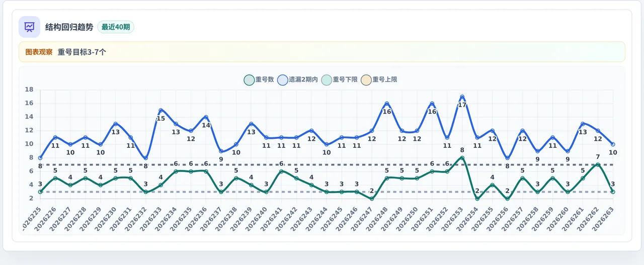Click the blue data point valued 15 at 2026233
644x265 pixels.
[x=160, y=111]
